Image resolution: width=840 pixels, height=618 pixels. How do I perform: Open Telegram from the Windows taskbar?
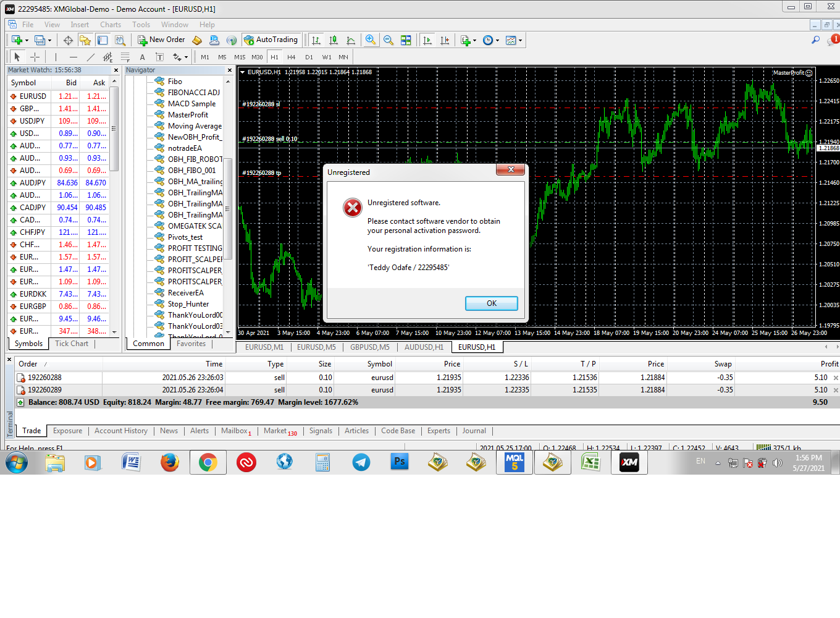361,462
